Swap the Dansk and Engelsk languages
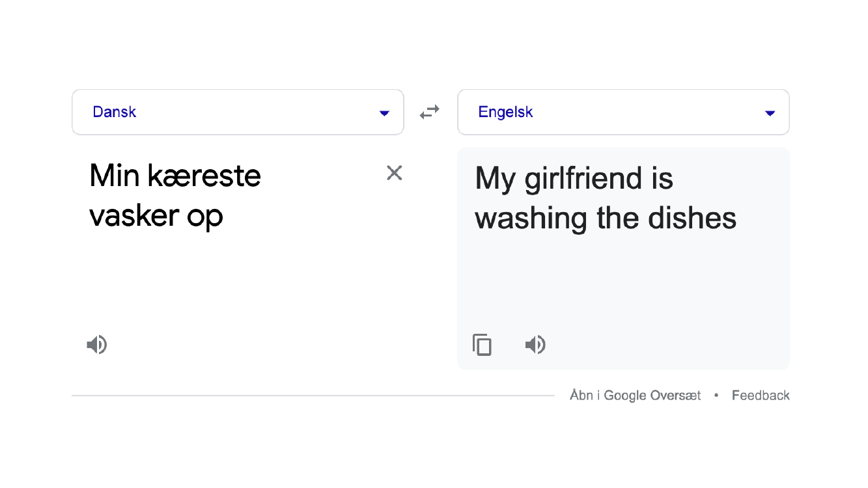 click(x=430, y=112)
